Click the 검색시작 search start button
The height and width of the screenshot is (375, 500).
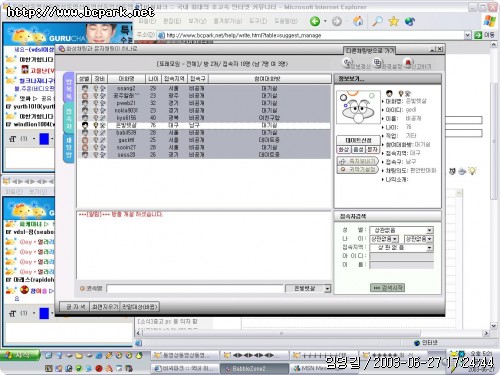[387, 287]
